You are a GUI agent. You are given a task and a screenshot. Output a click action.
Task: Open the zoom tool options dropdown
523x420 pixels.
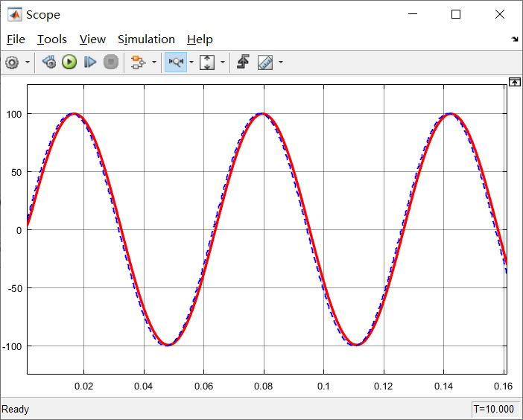[x=191, y=62]
